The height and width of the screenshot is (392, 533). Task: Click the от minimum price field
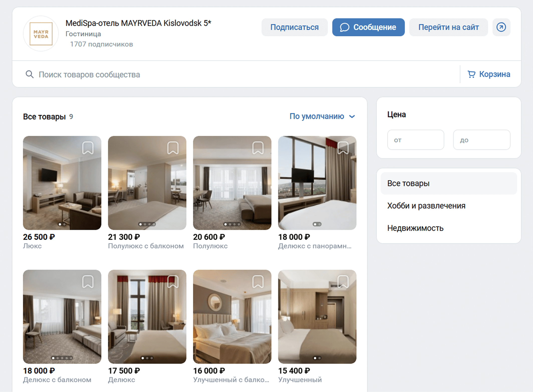[x=416, y=140]
